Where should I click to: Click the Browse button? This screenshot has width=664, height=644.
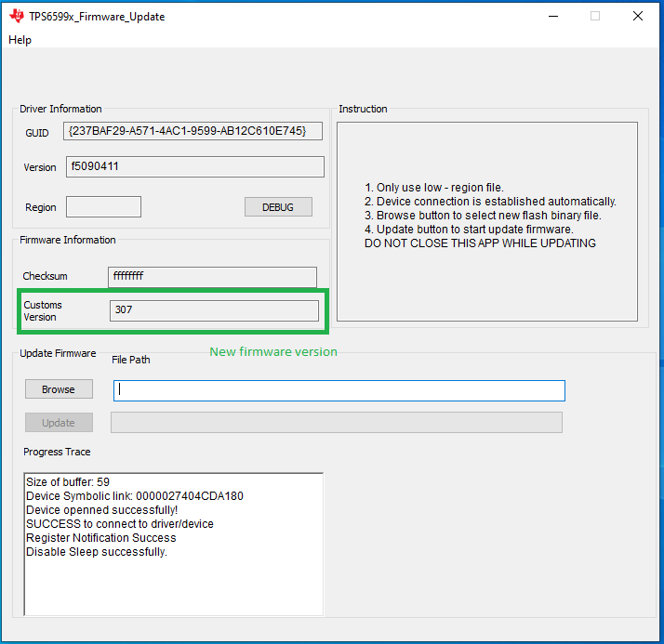click(59, 389)
